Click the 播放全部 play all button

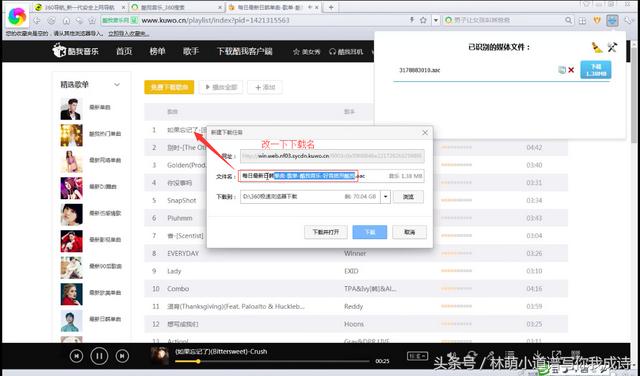(221, 87)
